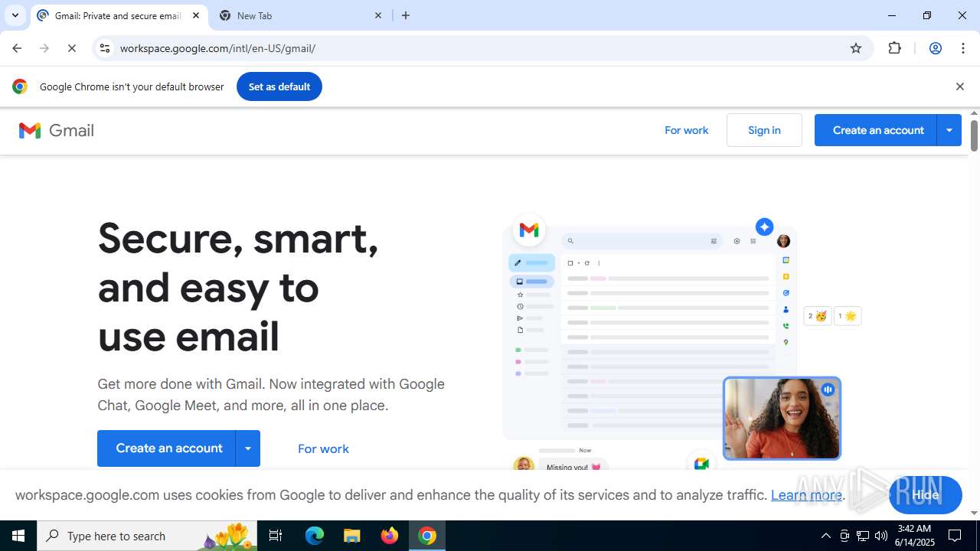This screenshot has width=980, height=551.
Task: Show hidden system tray icons
Action: [825, 536]
